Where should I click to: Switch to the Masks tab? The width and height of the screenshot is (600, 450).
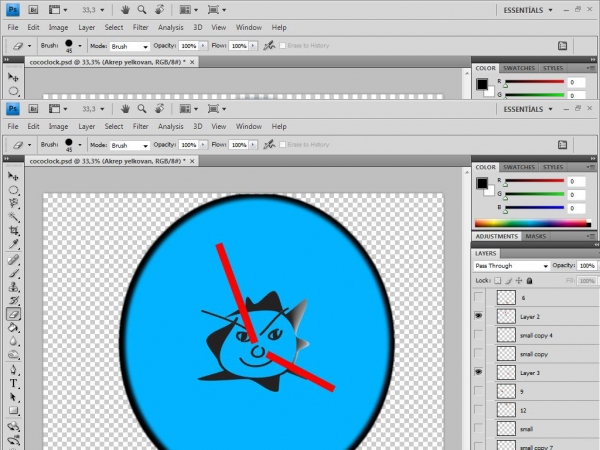click(536, 236)
